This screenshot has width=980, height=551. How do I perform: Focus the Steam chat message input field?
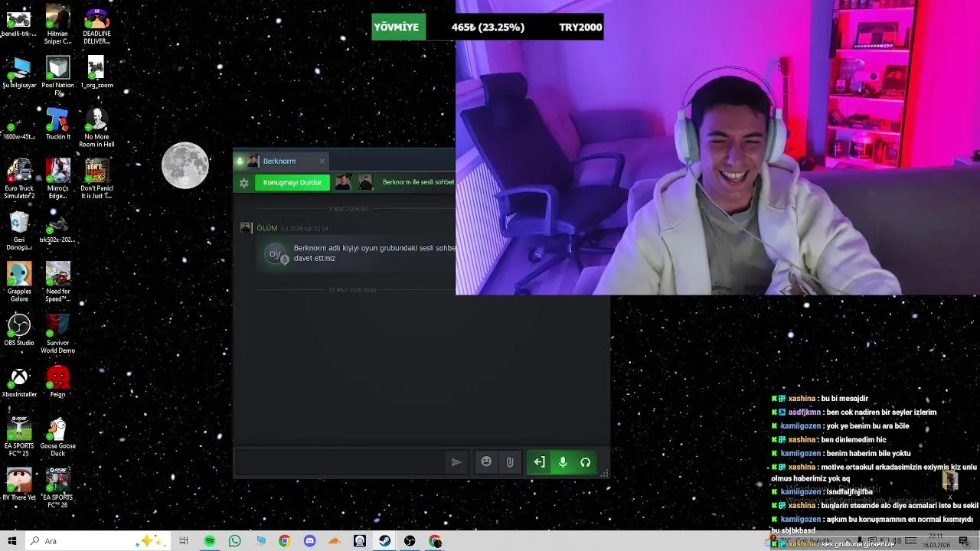(339, 462)
